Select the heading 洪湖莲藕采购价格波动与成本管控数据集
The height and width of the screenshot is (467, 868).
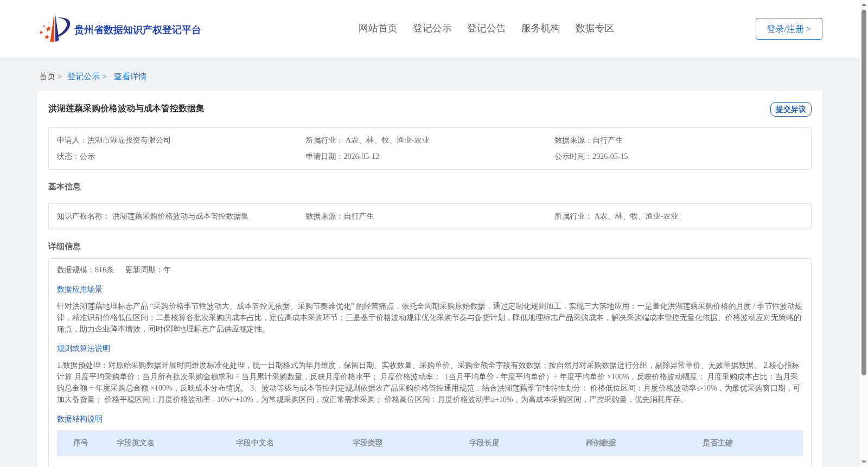click(126, 108)
